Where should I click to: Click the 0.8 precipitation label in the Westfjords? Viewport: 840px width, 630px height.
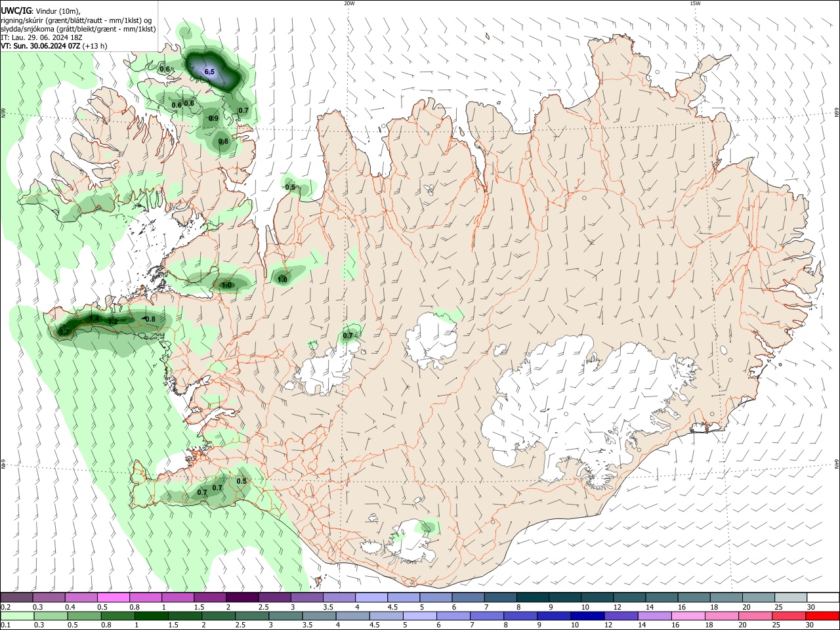pos(223,141)
